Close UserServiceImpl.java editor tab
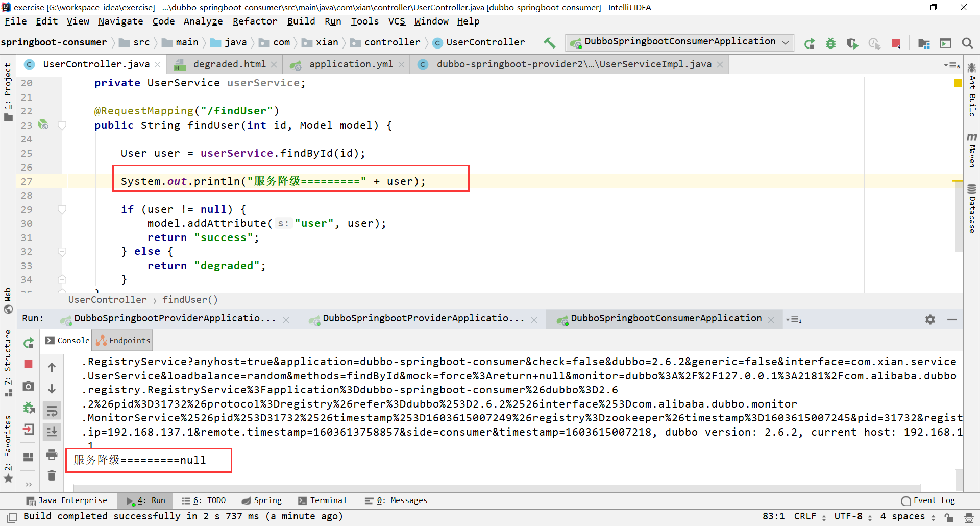The height and width of the screenshot is (526, 980). tap(720, 65)
